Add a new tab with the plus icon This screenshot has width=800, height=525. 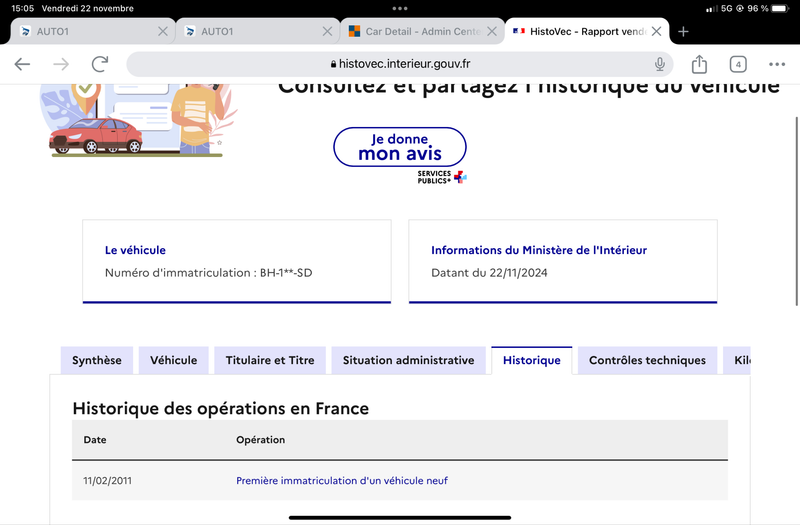(x=683, y=32)
